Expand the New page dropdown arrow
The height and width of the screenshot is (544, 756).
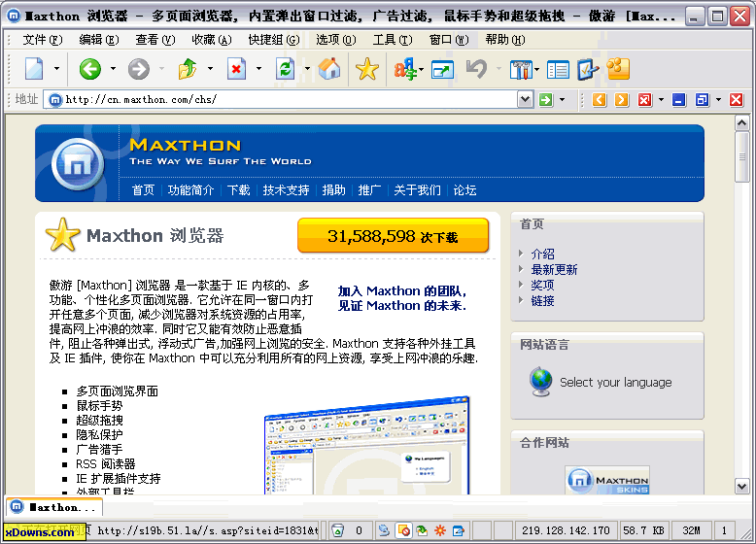(x=56, y=69)
